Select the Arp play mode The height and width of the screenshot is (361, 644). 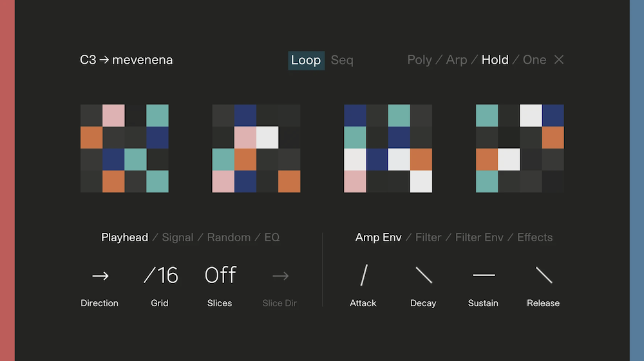click(457, 60)
